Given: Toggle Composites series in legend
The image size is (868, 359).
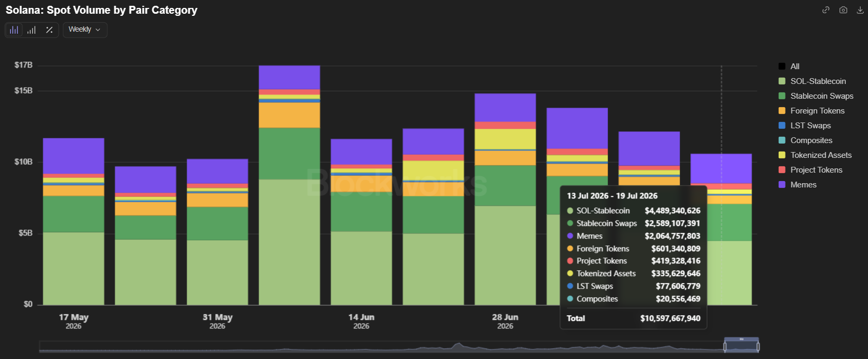Looking at the screenshot, I should (x=806, y=140).
